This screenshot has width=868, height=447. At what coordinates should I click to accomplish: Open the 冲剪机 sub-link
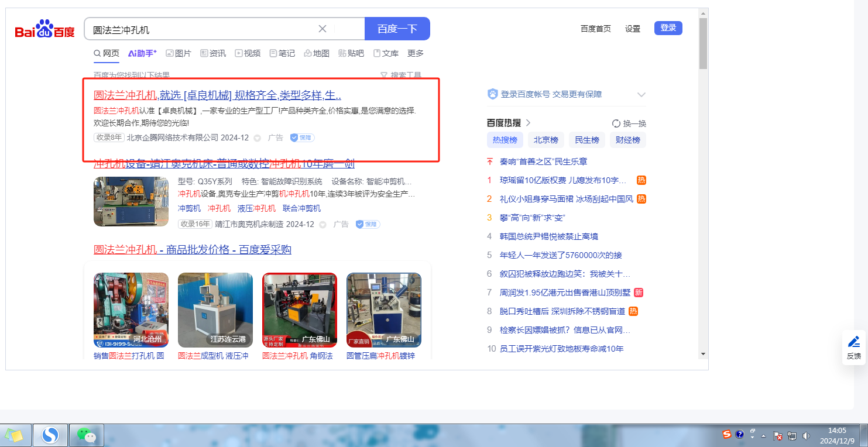(x=189, y=208)
